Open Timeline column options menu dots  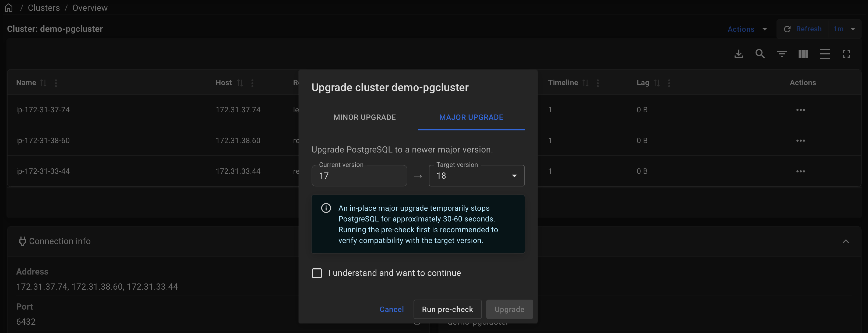pyautogui.click(x=598, y=83)
